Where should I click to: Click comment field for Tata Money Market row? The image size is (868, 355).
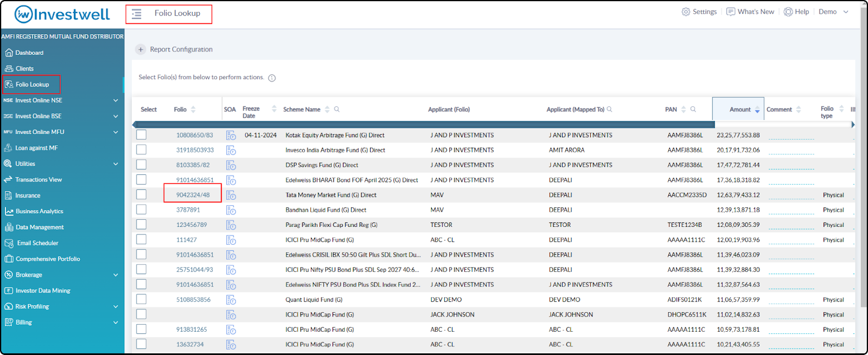coord(791,195)
